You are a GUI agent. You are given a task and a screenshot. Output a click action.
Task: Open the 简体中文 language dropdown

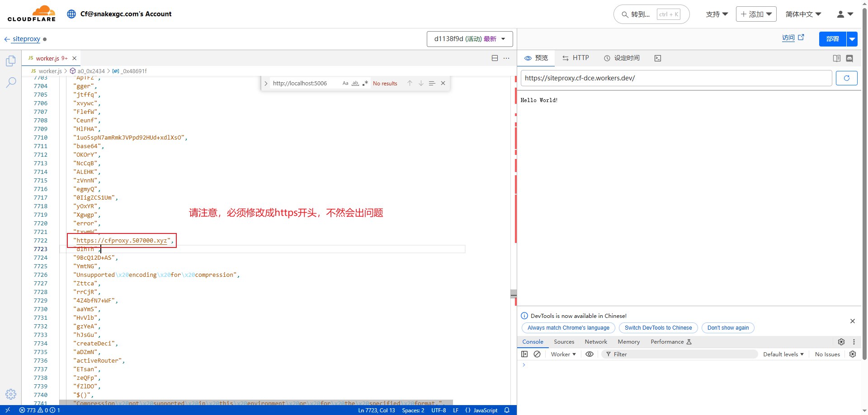point(803,14)
